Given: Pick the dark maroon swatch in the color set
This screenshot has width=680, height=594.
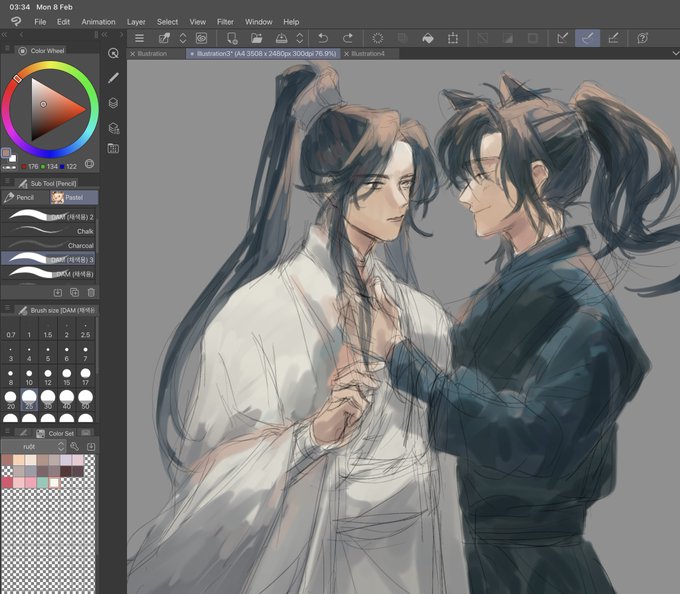Looking at the screenshot, I should tap(66, 471).
